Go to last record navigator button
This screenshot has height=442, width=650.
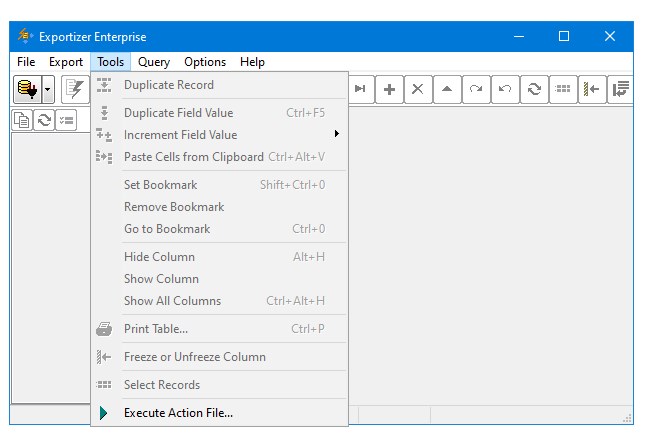coord(360,89)
